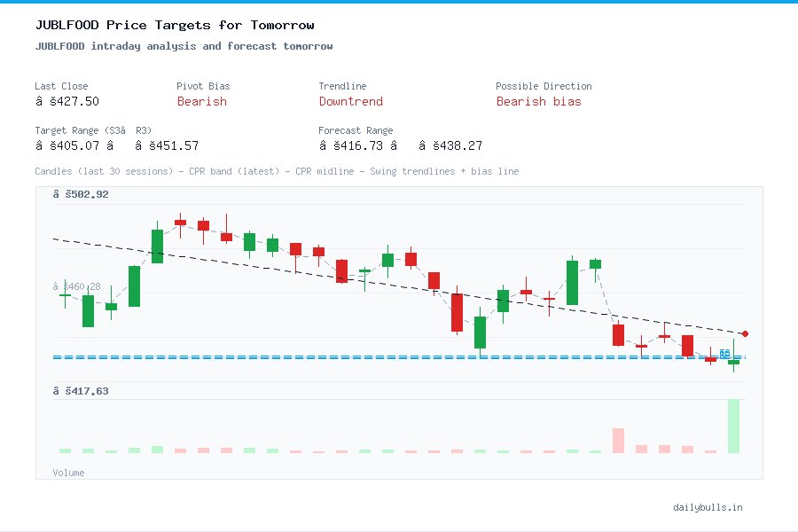
Task: Click the tall red volume bar
Action: point(618,441)
